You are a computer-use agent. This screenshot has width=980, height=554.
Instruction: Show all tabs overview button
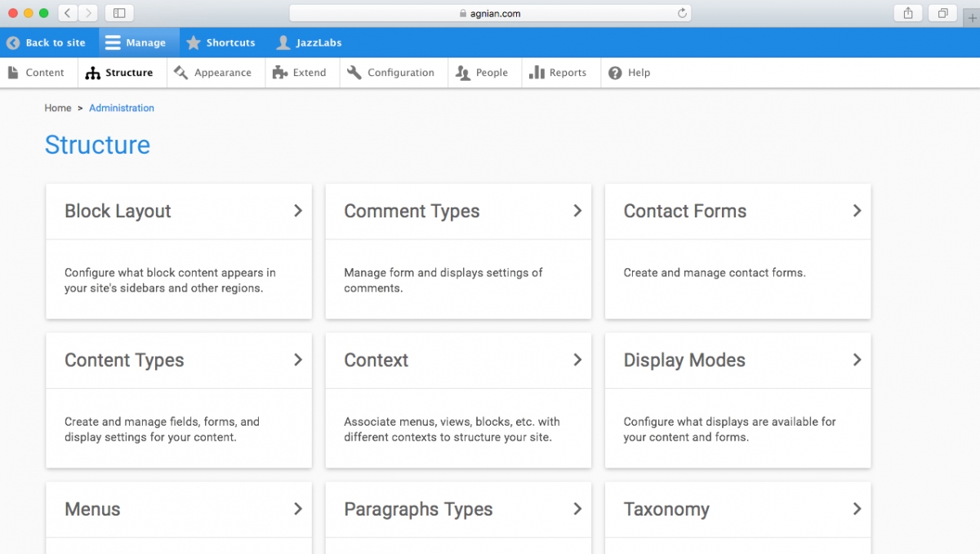(942, 13)
